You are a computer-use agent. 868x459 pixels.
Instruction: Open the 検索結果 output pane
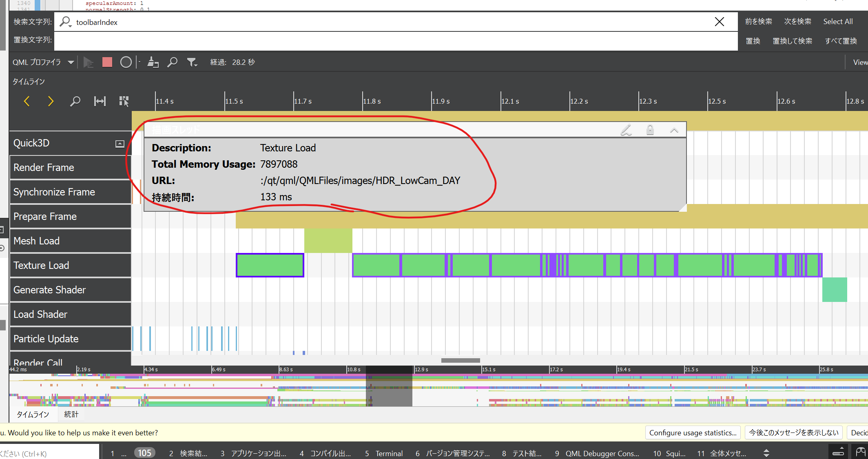[188, 453]
